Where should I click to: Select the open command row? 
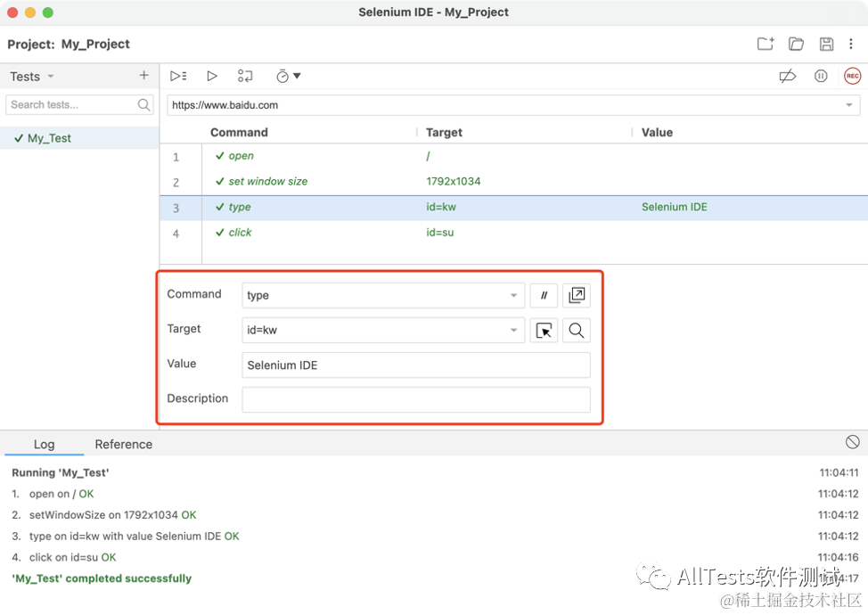point(513,157)
